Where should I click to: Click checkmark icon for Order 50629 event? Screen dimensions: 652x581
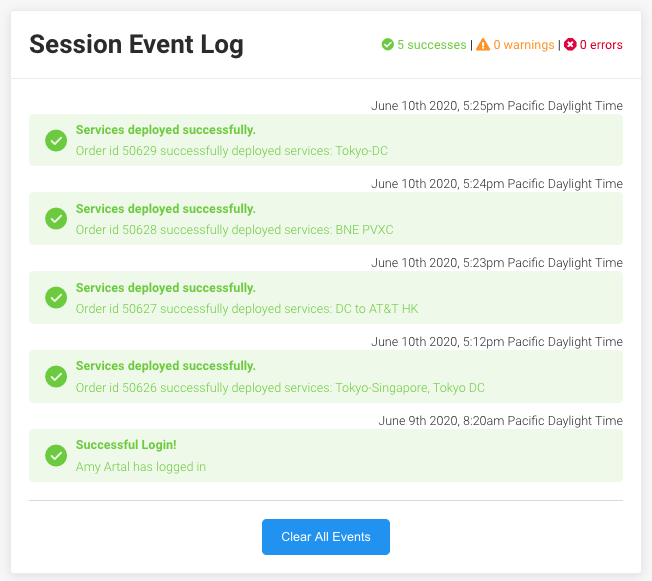[x=56, y=140]
